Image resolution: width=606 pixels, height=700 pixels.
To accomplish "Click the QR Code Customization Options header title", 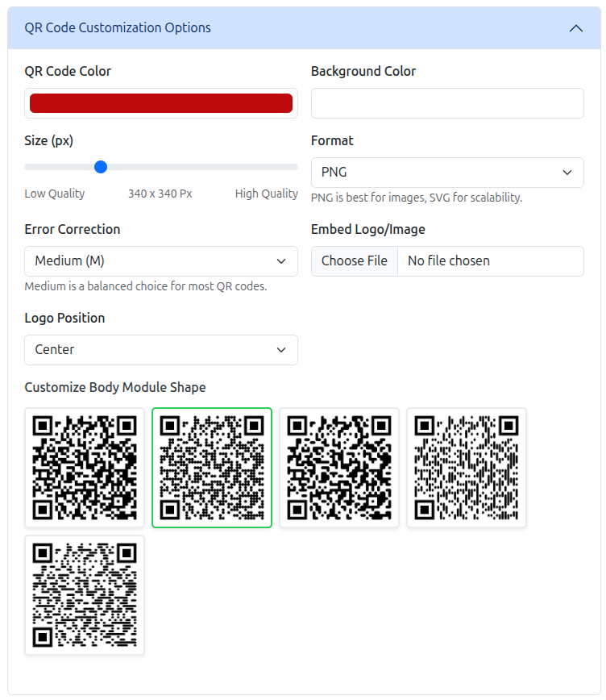I will point(118,27).
